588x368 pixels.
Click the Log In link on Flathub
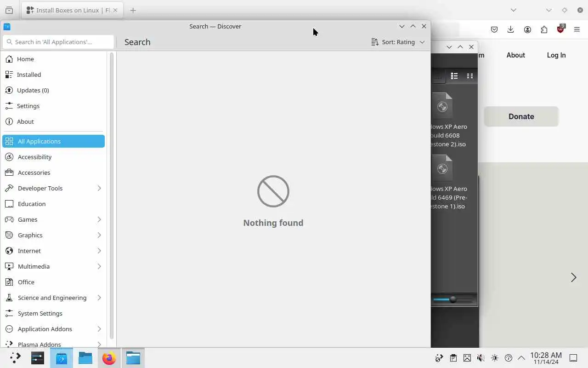556,55
